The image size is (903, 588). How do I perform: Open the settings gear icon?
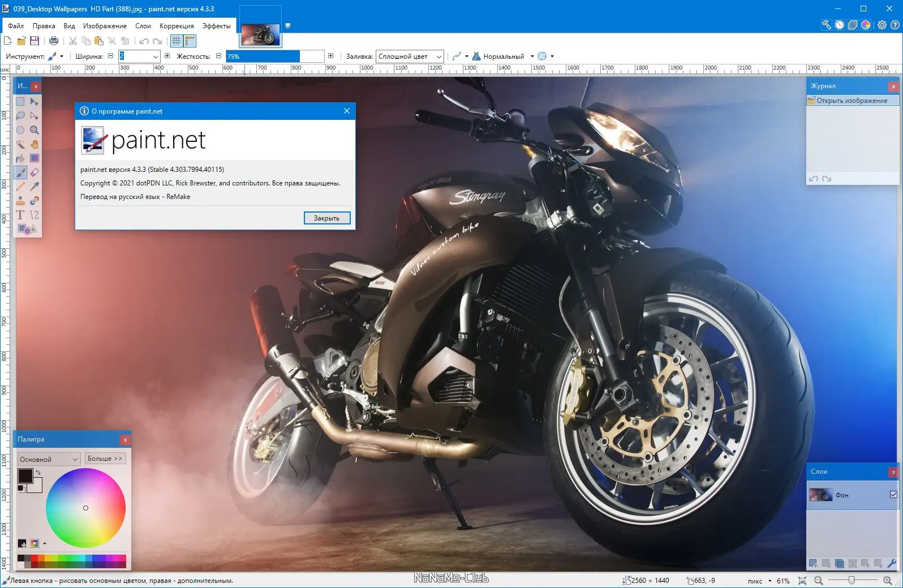coord(882,25)
